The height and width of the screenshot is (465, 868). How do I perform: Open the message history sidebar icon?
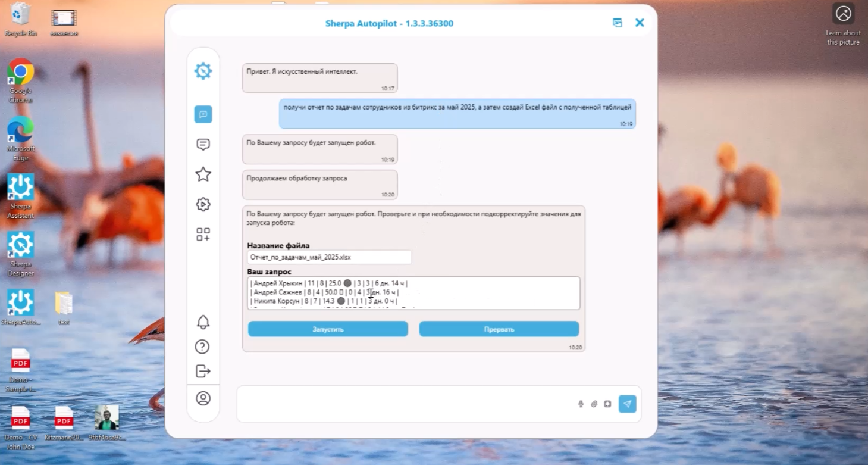[203, 145]
